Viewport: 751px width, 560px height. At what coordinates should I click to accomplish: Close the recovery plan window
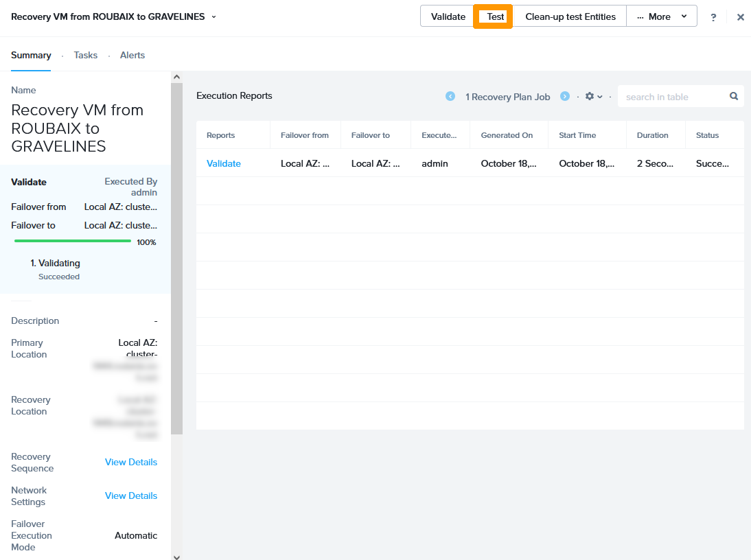click(740, 17)
